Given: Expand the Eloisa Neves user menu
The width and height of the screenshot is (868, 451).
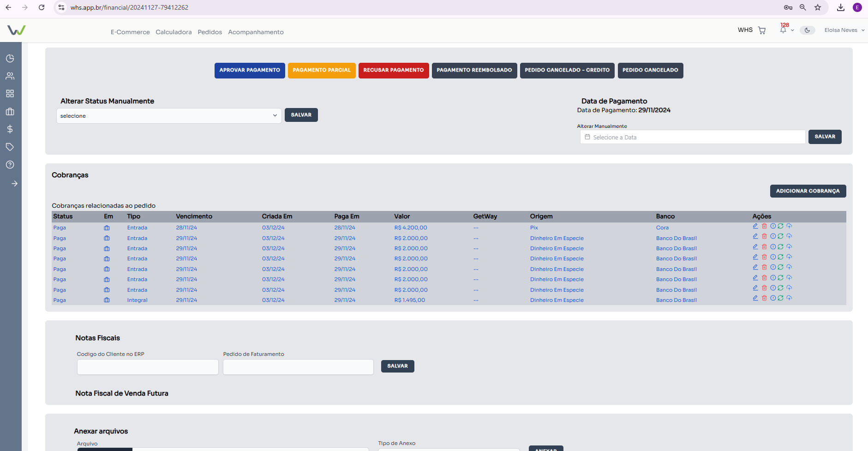Looking at the screenshot, I should pyautogui.click(x=844, y=30).
